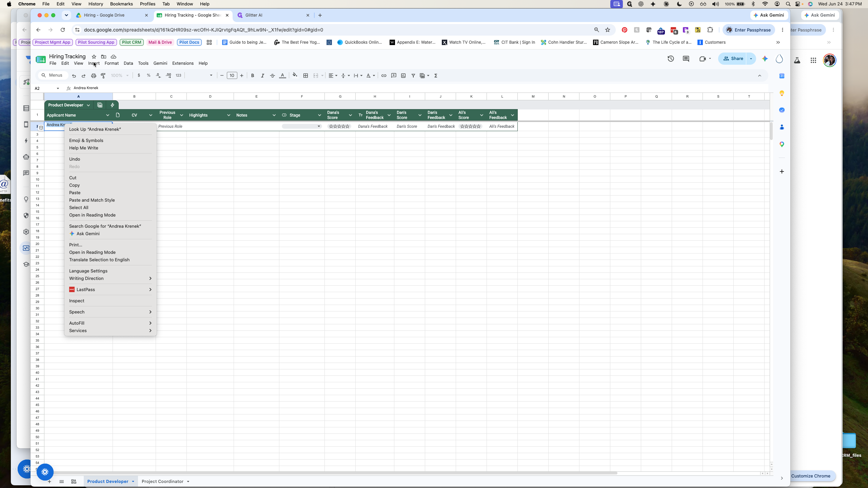The width and height of the screenshot is (868, 488).
Task: Click the Ask Gemini browser button
Action: 769,15
